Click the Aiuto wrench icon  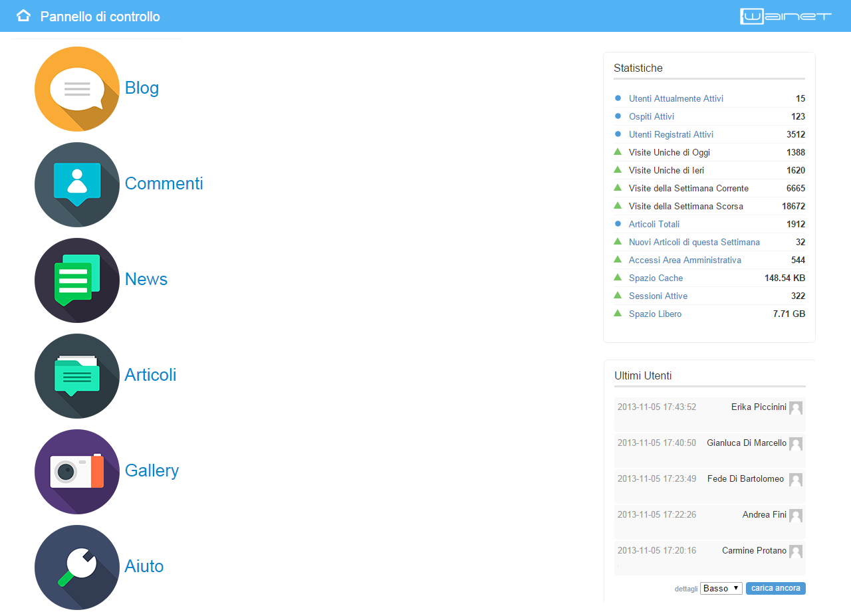[77, 567]
